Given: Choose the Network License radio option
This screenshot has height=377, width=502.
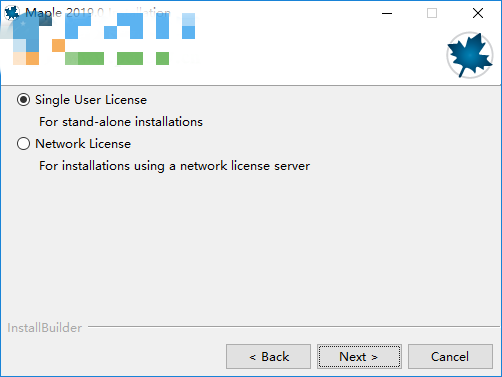Looking at the screenshot, I should 23,144.
